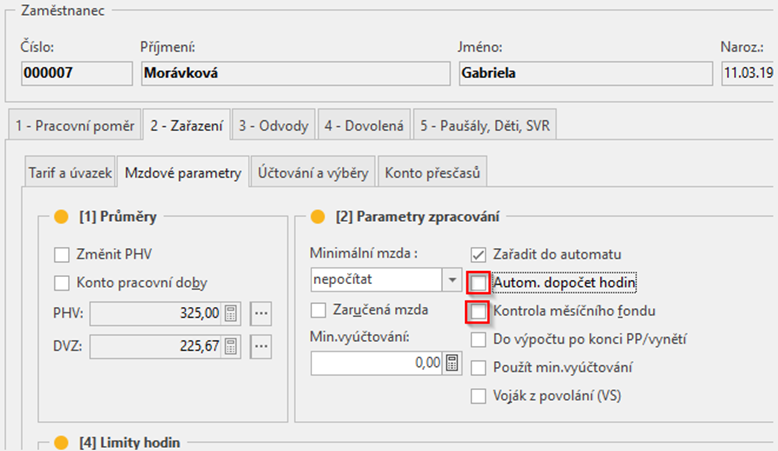The image size is (778, 451).
Task: Click the Příjmení field with Morávková
Action: pos(294,73)
